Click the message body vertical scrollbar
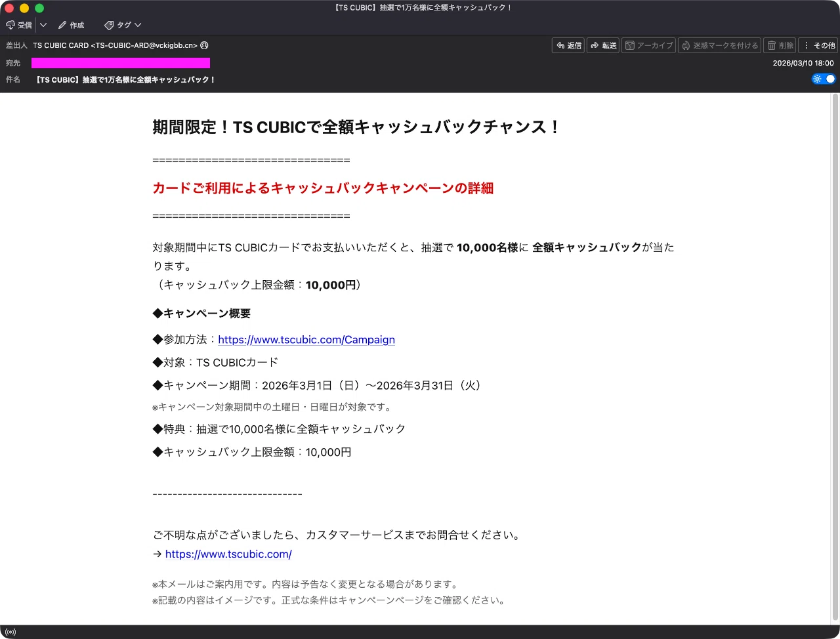Image resolution: width=840 pixels, height=639 pixels. coord(835,358)
